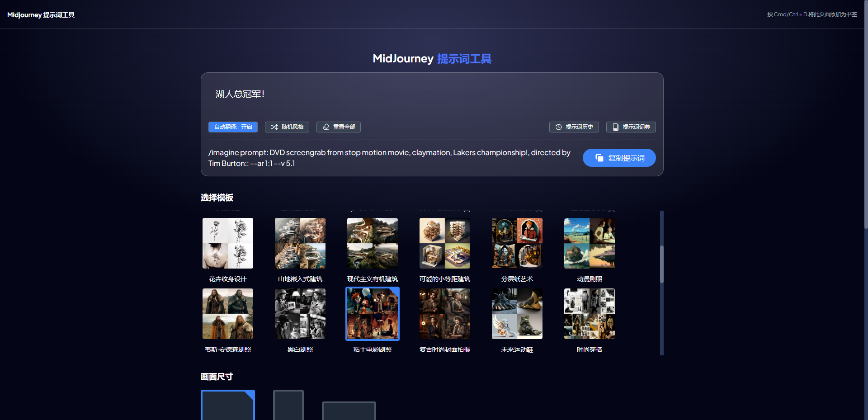The width and height of the screenshot is (868, 420).
Task: Choose the portrait aspect ratio option
Action: pos(288,405)
